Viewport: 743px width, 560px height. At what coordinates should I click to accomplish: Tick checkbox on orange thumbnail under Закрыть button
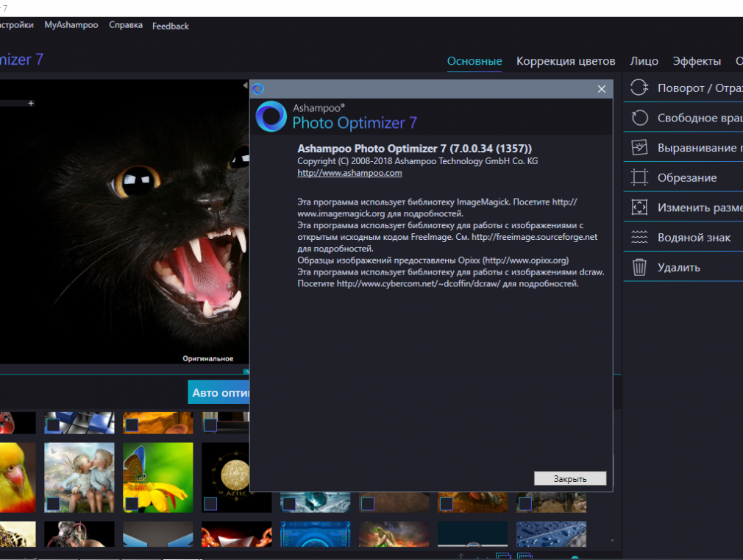(x=447, y=503)
